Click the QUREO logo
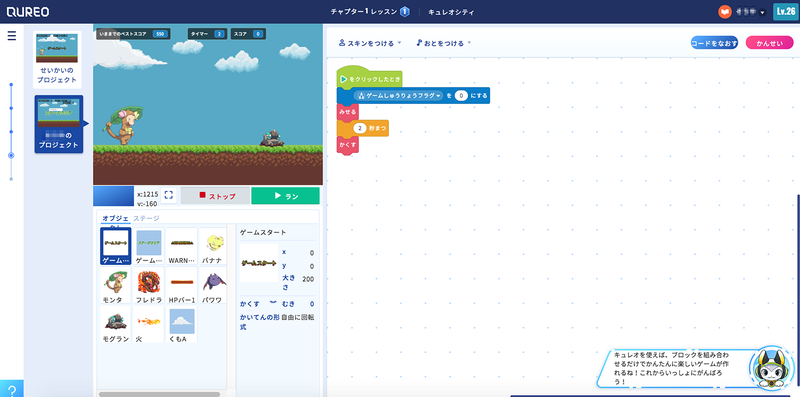The height and width of the screenshot is (397, 800). pos(28,12)
